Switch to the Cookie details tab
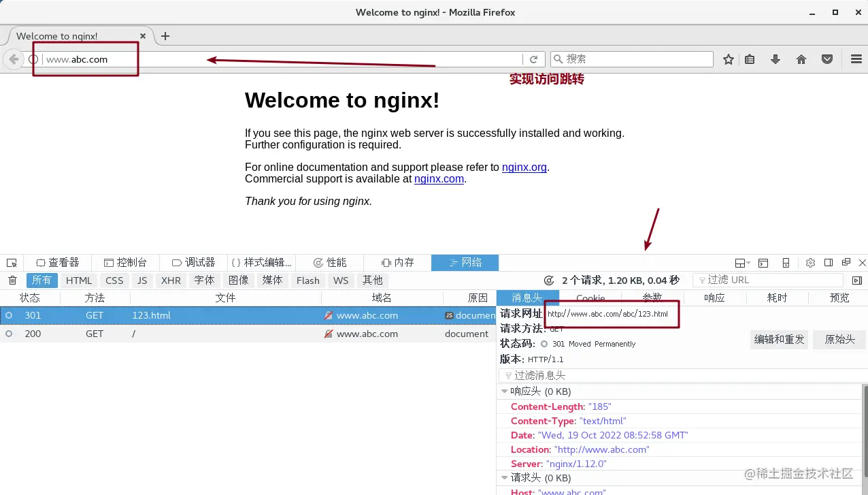The width and height of the screenshot is (868, 495). click(x=590, y=298)
